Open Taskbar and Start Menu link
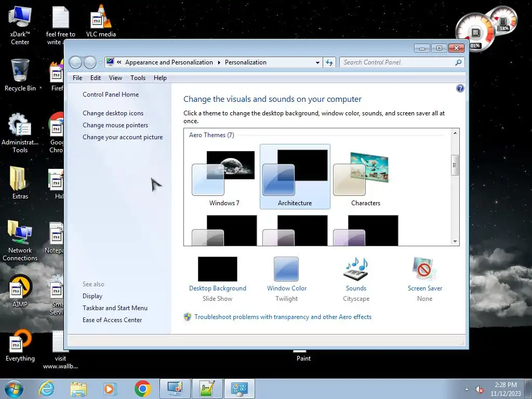The image size is (532, 399). click(x=115, y=308)
